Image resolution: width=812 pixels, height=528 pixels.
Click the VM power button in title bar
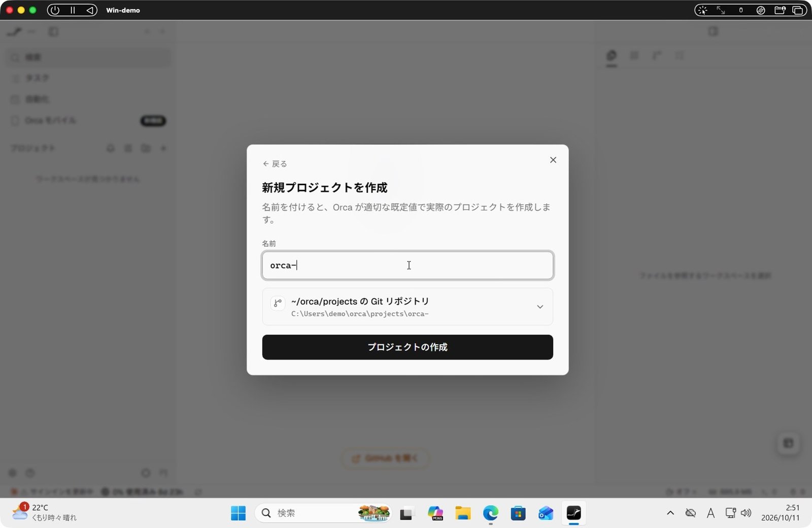click(55, 10)
